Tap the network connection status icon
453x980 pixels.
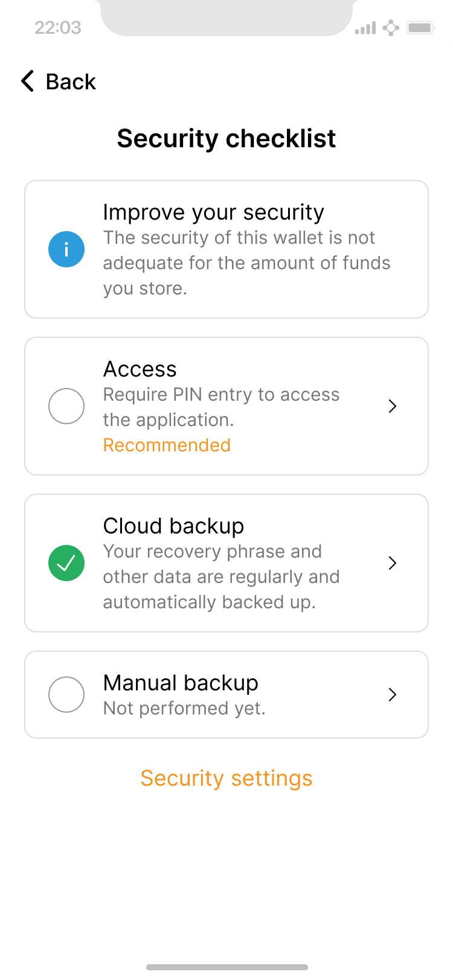tap(391, 28)
